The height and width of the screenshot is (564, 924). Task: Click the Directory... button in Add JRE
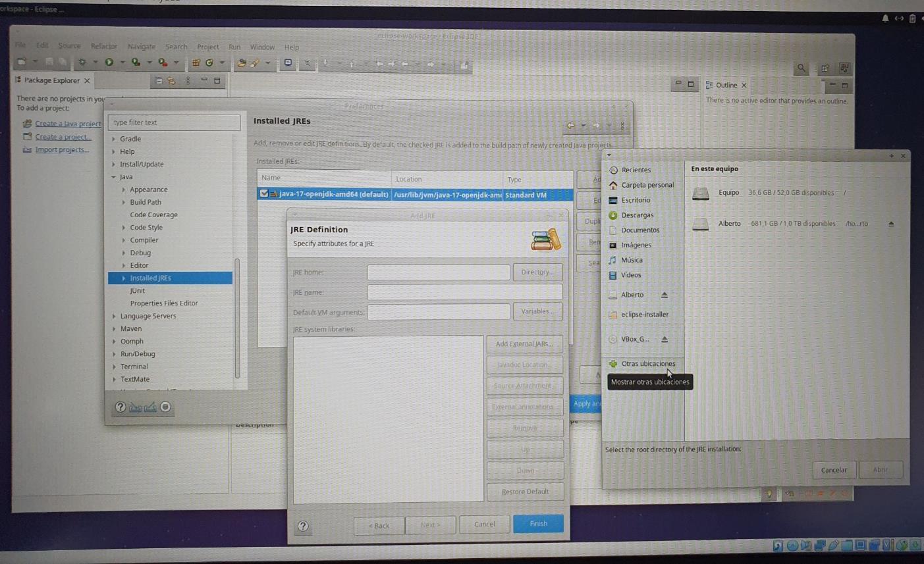click(537, 272)
